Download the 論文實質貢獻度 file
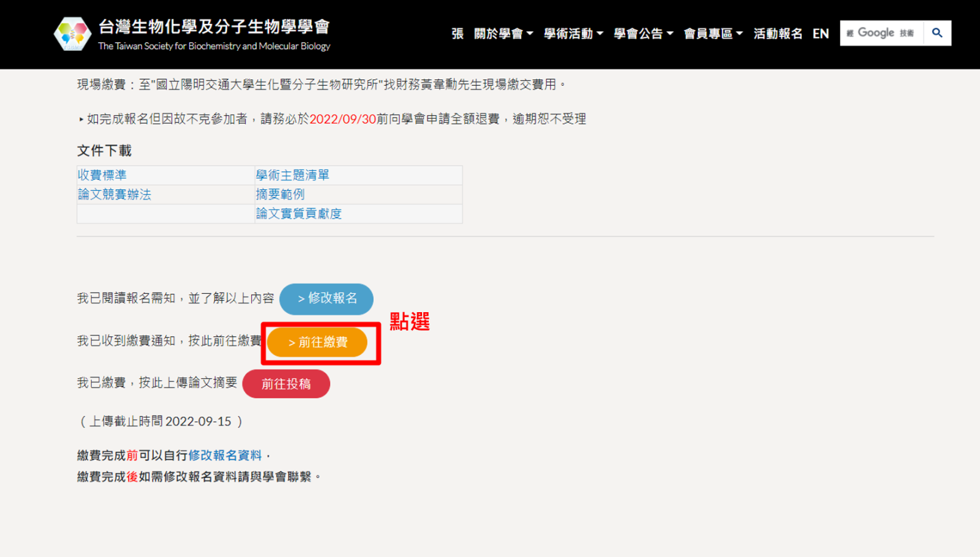This screenshot has width=980, height=557. coord(298,214)
